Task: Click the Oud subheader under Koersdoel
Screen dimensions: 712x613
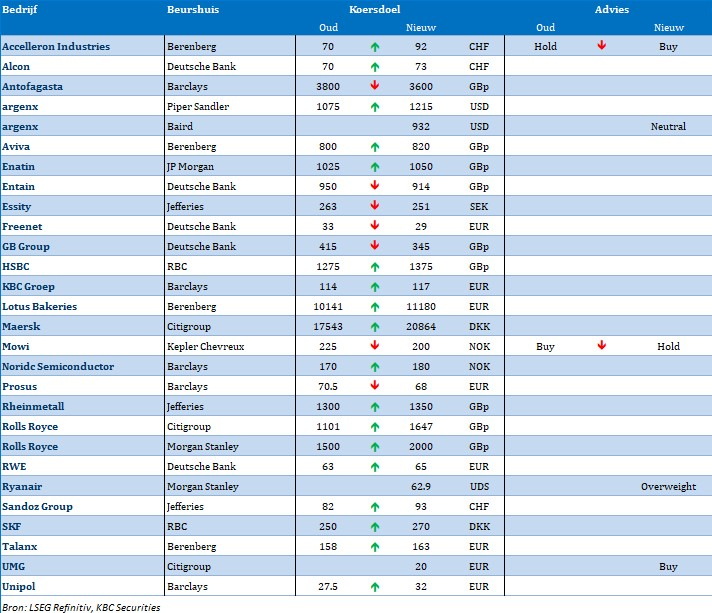Action: [x=328, y=28]
